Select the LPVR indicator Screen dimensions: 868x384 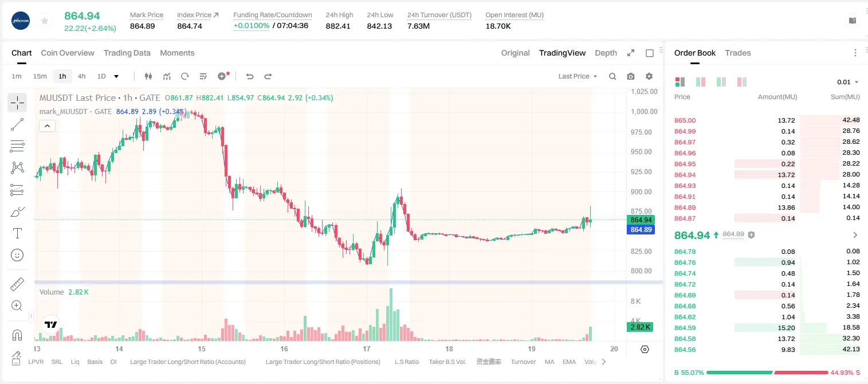point(36,362)
